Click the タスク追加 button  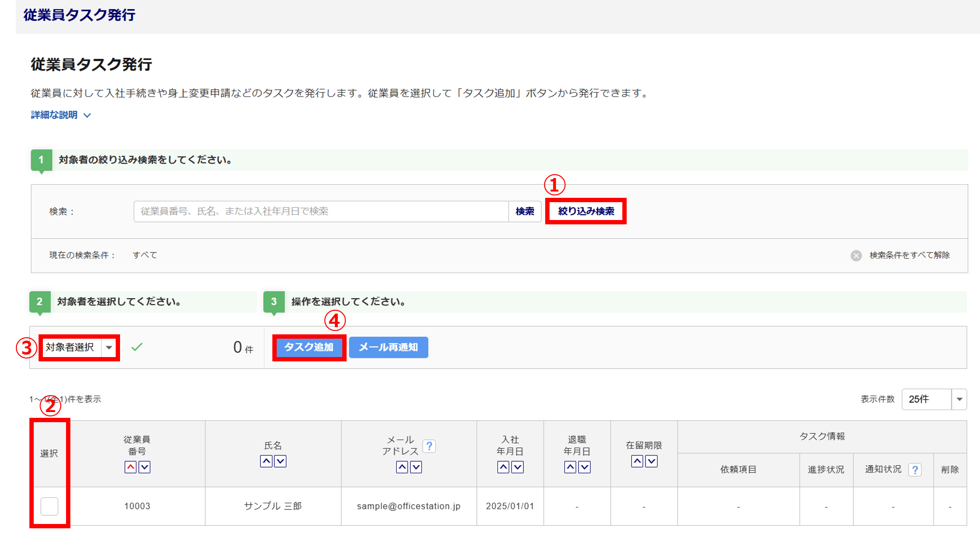(309, 347)
